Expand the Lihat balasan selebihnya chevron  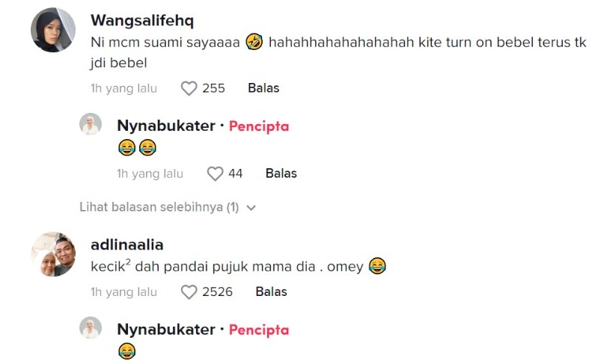coord(251,208)
